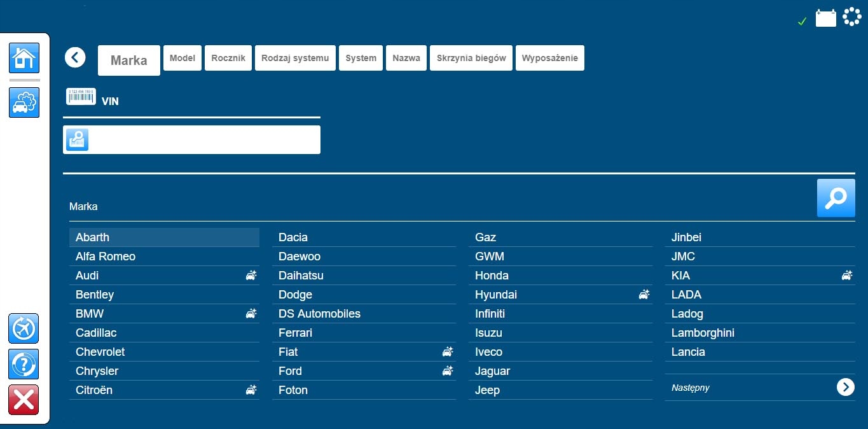Screen dimensions: 868x429
Task: Choose Bentley in the list
Action: pos(164,295)
